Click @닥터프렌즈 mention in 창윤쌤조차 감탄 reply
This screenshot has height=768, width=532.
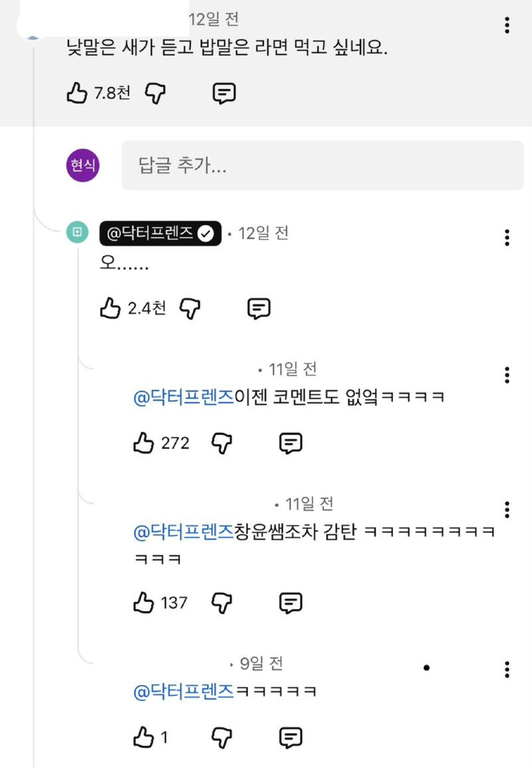pos(184,531)
